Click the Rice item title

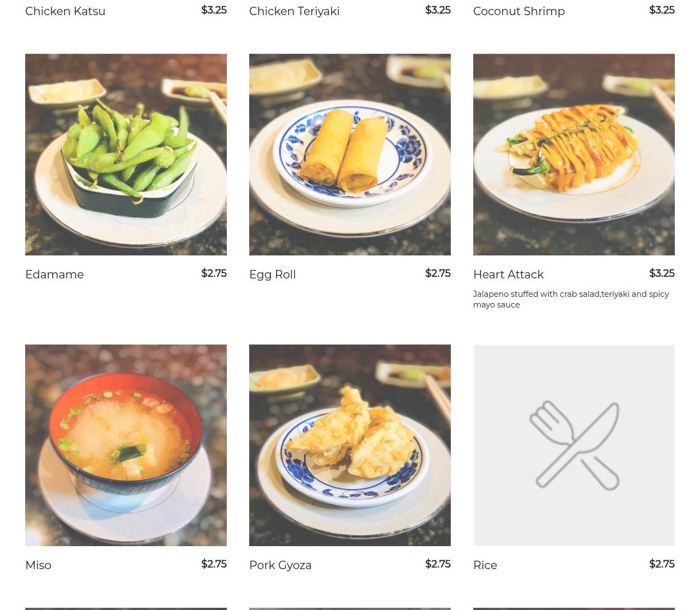[x=485, y=565]
